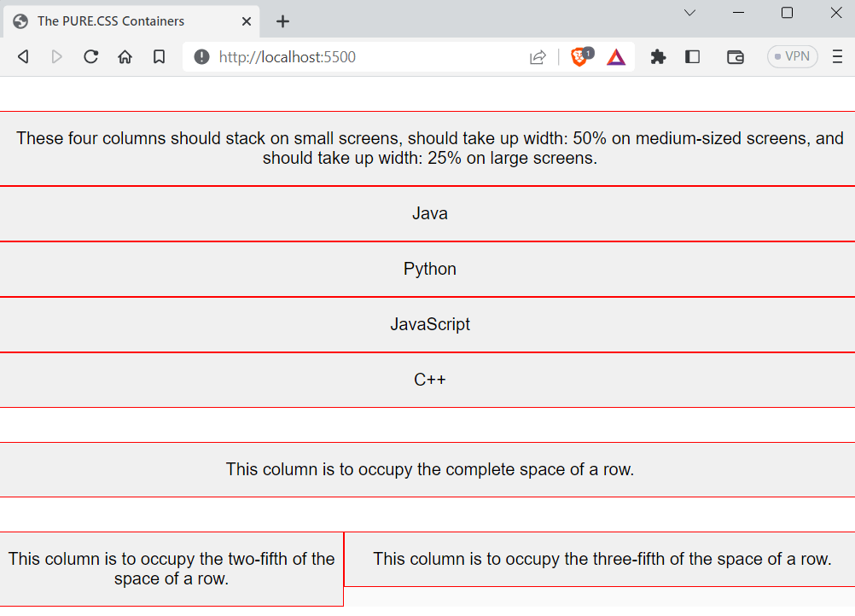Go back to the previous page
Viewport: 855px width, 616px height.
tap(23, 56)
